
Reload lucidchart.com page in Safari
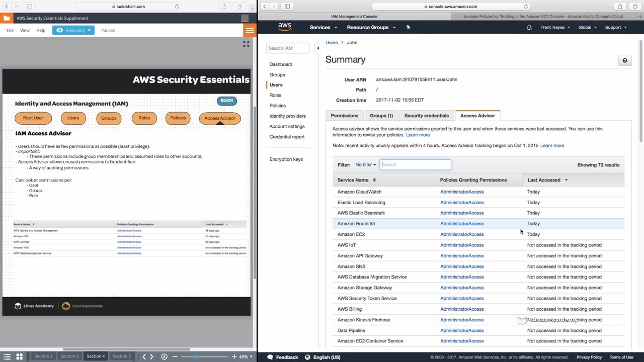[x=177, y=7]
